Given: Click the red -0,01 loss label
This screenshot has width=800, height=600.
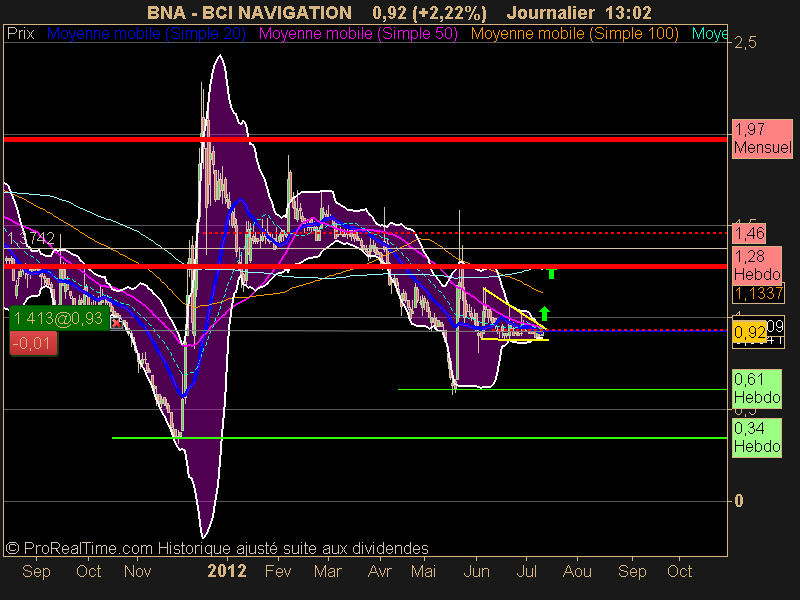Looking at the screenshot, I should tap(33, 343).
